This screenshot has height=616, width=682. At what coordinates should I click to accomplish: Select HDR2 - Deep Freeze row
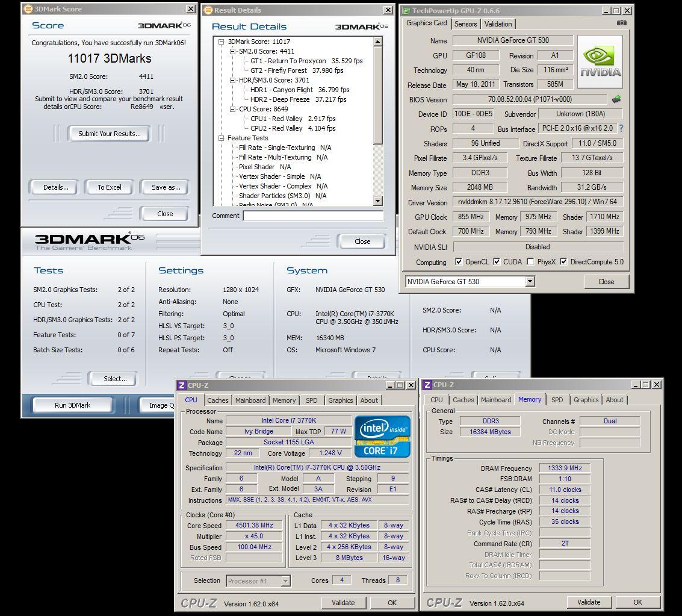click(298, 99)
